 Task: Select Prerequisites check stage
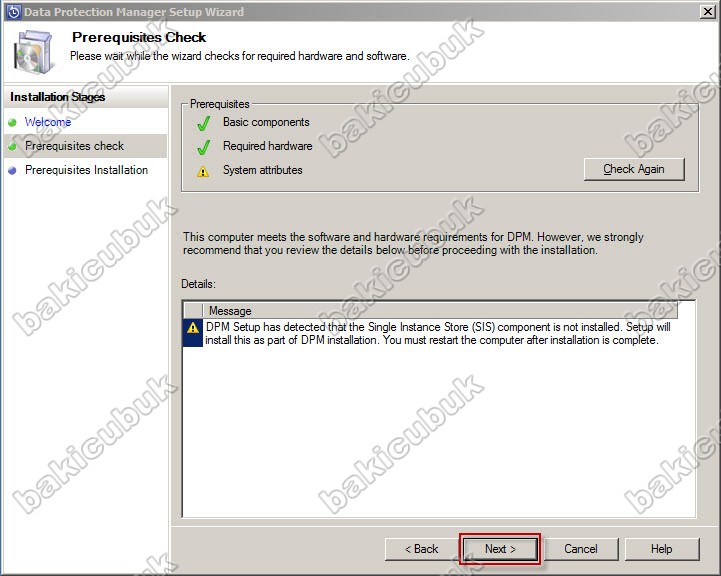point(86,146)
